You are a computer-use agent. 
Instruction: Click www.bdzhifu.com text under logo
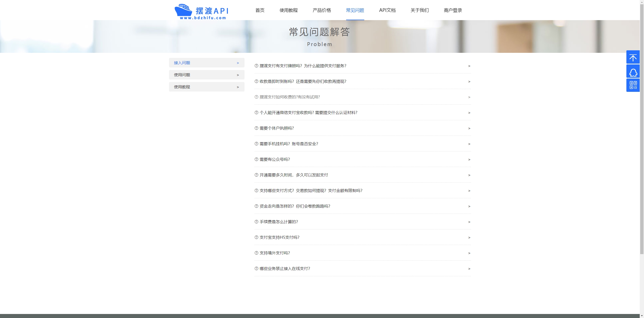[x=203, y=18]
